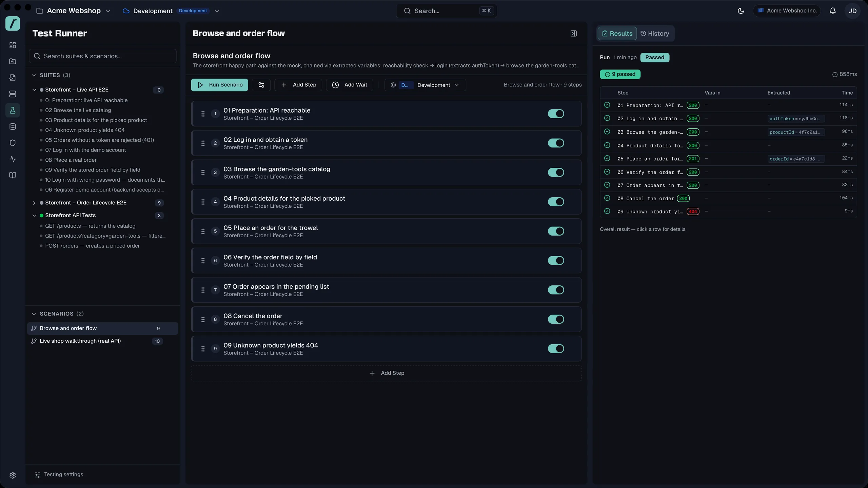Open test 04 Unknown product yields 404 in suite
This screenshot has width=868, height=488.
pyautogui.click(x=85, y=130)
